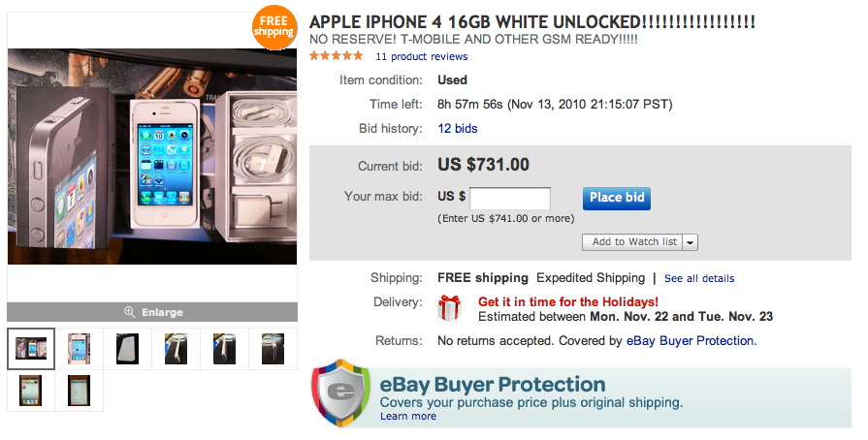The width and height of the screenshot is (868, 440).
Task: Select the third thumbnail of white phone back
Action: pyautogui.click(x=128, y=349)
